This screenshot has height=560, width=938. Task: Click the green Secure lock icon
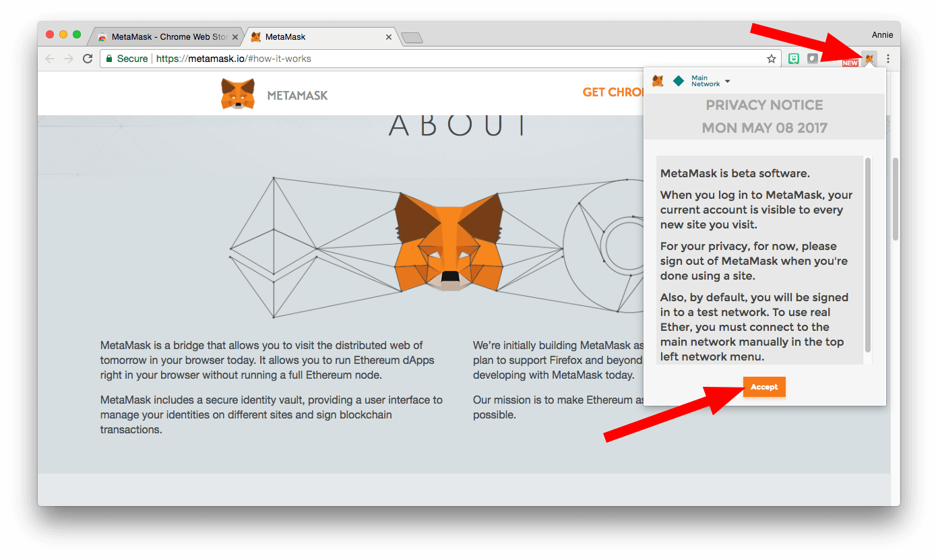[109, 59]
